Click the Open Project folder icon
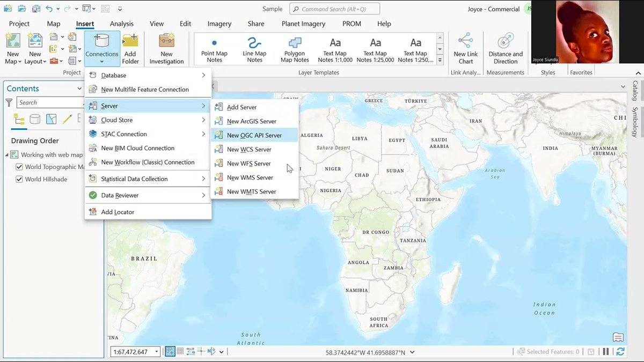The image size is (644, 362). 21,9
